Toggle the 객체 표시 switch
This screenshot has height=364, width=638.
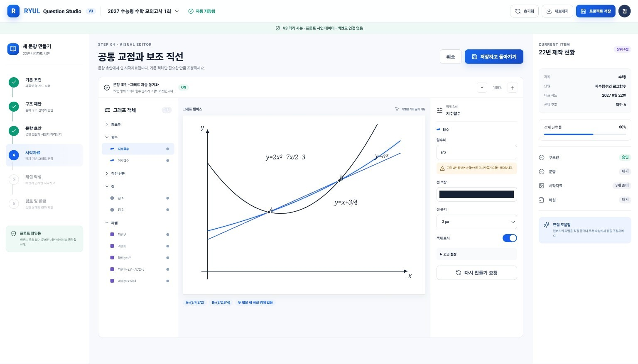point(510,238)
